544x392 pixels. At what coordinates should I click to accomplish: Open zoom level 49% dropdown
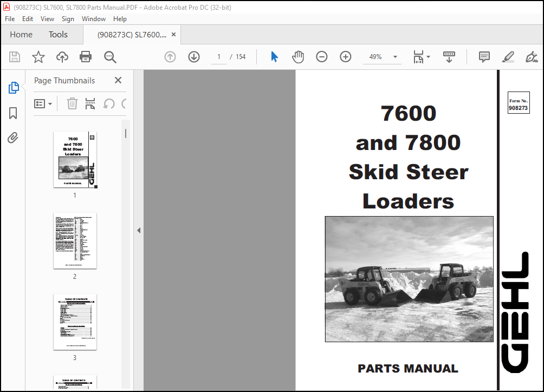pos(395,57)
